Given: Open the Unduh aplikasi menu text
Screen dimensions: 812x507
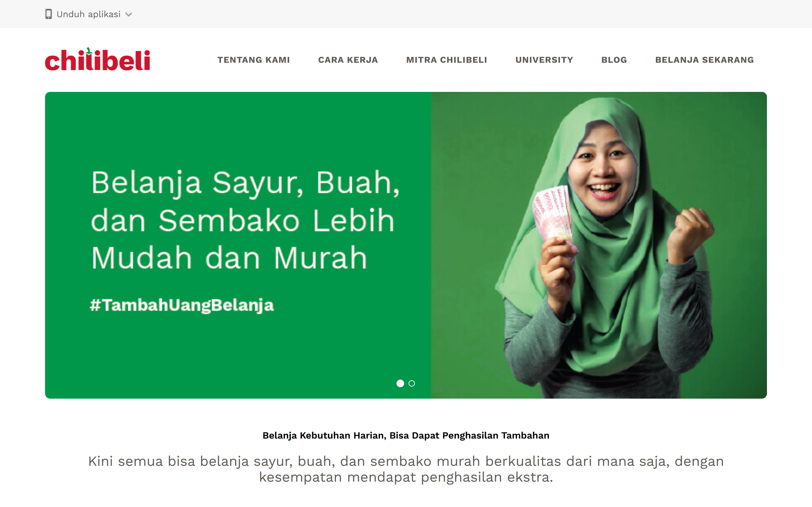Looking at the screenshot, I should [x=88, y=14].
